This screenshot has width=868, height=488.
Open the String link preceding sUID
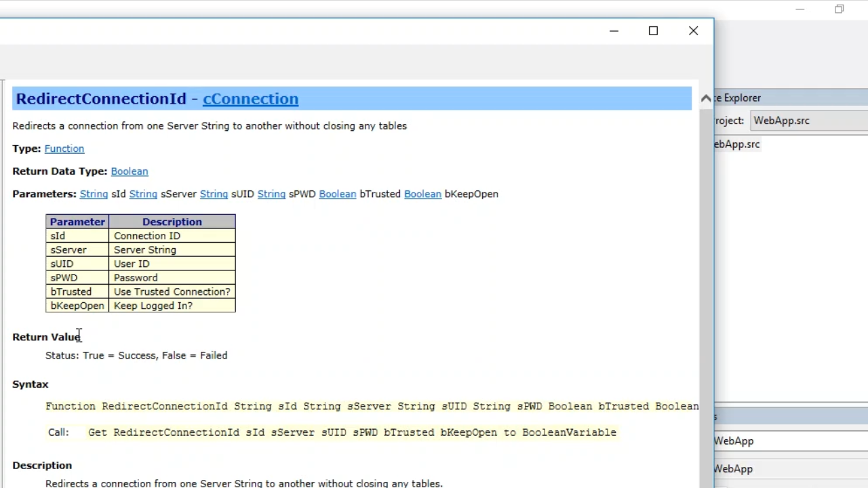point(214,194)
